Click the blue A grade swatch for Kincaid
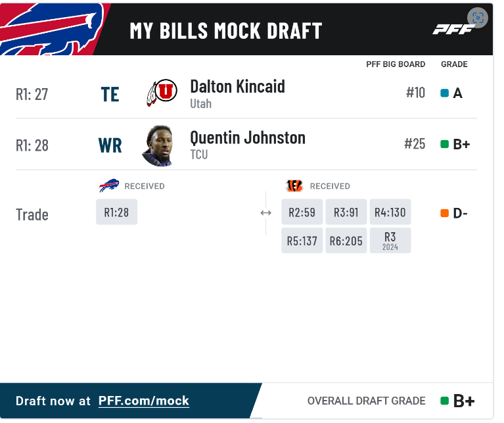Viewport: 504px width, 423px height. coord(445,93)
